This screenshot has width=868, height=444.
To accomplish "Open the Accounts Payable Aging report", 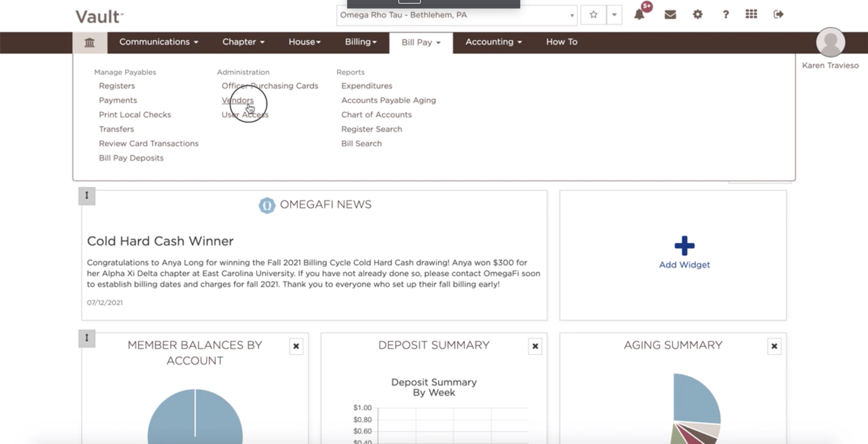I will (x=388, y=100).
